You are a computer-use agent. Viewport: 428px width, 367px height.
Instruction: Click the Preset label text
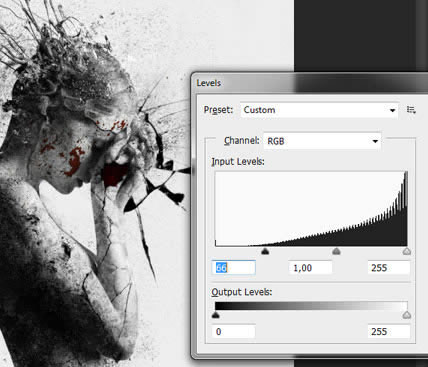[218, 110]
